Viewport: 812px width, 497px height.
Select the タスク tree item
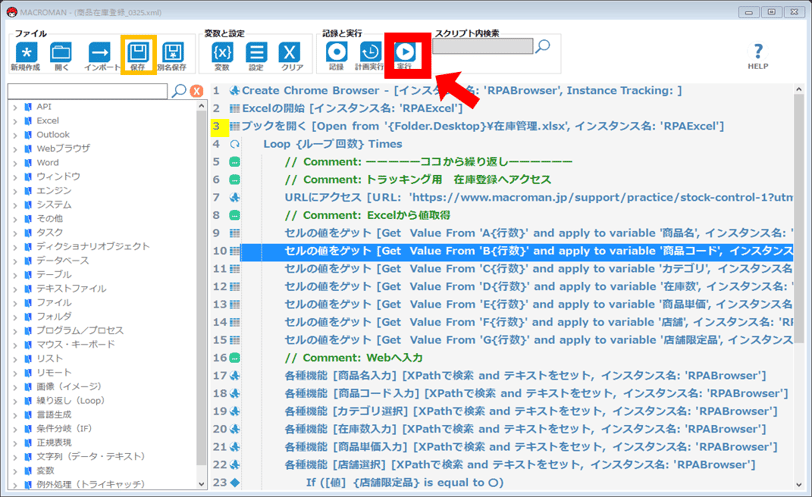[x=50, y=232]
